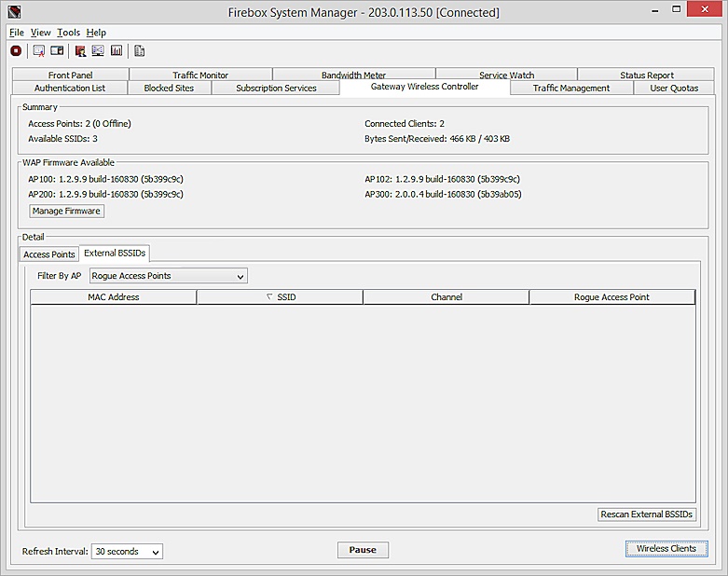
Task: Open HostWatch network monitor icon
Action: 98,50
